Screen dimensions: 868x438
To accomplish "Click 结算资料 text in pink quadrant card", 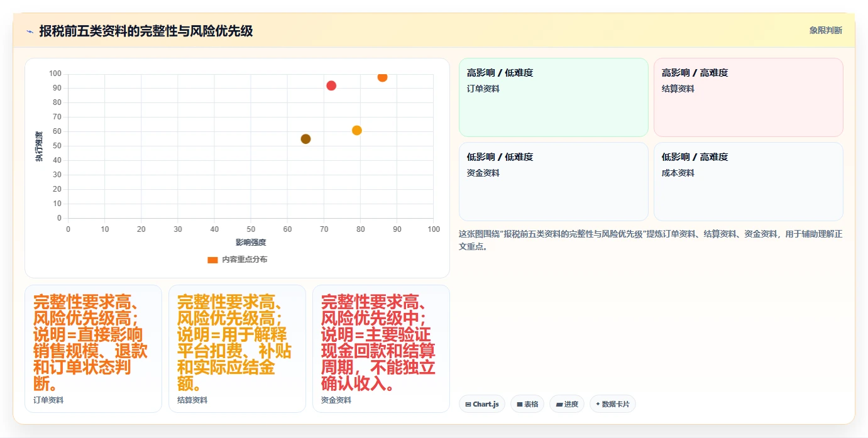I will pos(678,89).
